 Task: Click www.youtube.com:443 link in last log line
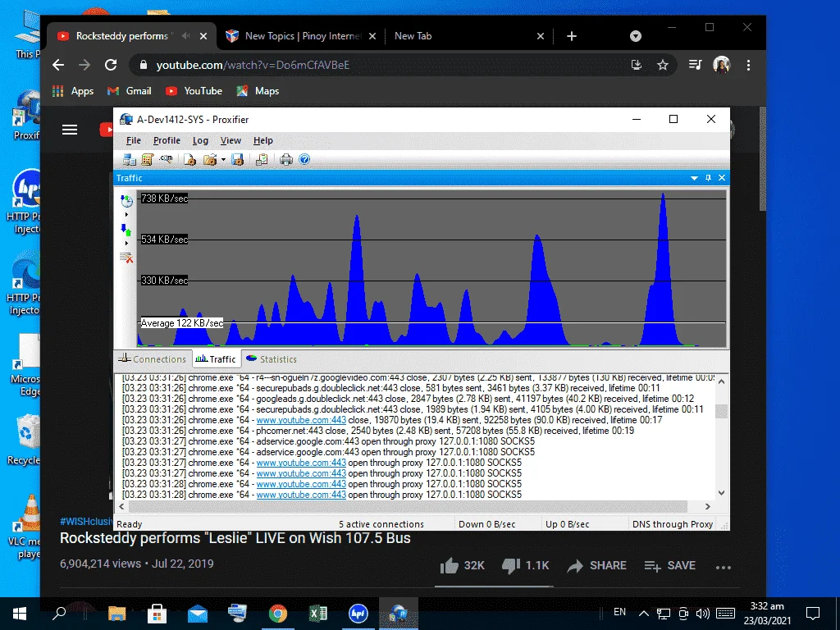coord(301,495)
